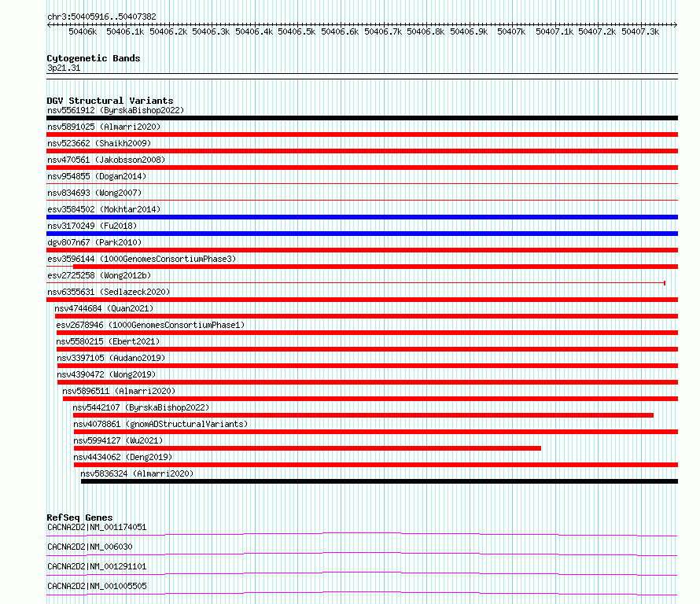This screenshot has width=700, height=604.
Task: Select the nsv5994127 (Wu2021) label
Action: [x=118, y=440]
